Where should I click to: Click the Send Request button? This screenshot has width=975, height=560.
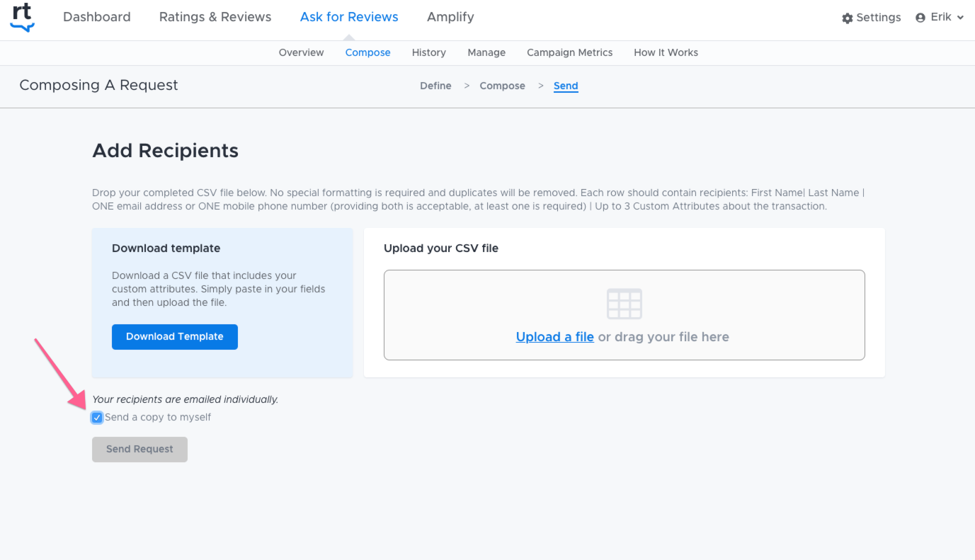tap(139, 450)
